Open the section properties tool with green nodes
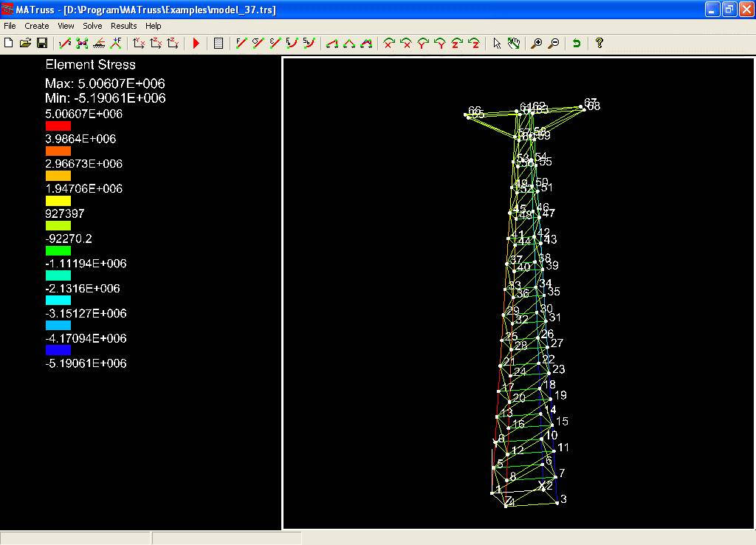Viewport: 756px width, 545px height. (82, 44)
